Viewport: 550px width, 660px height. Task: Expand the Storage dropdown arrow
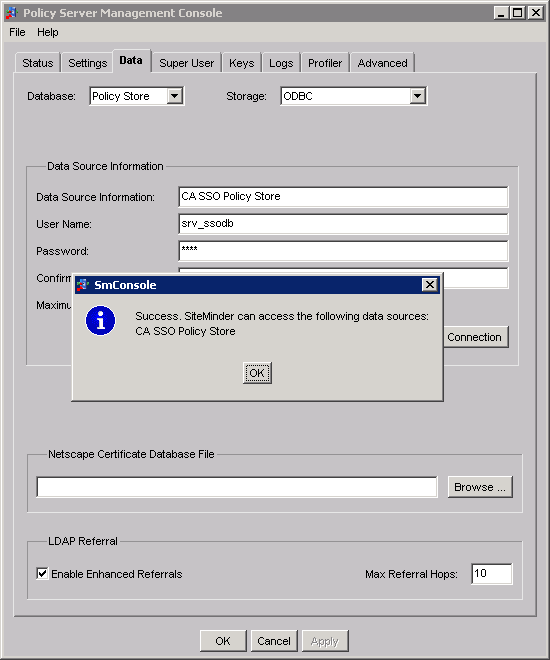pos(417,96)
